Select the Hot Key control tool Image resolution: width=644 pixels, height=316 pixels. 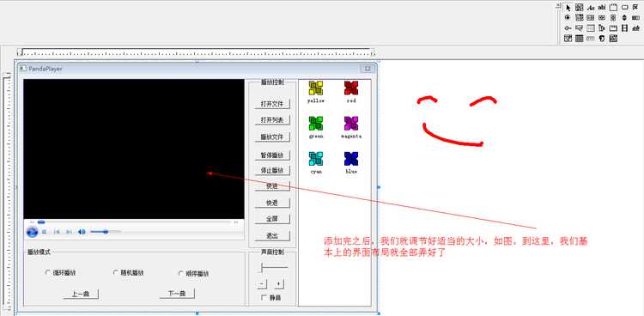pyautogui.click(x=579, y=28)
